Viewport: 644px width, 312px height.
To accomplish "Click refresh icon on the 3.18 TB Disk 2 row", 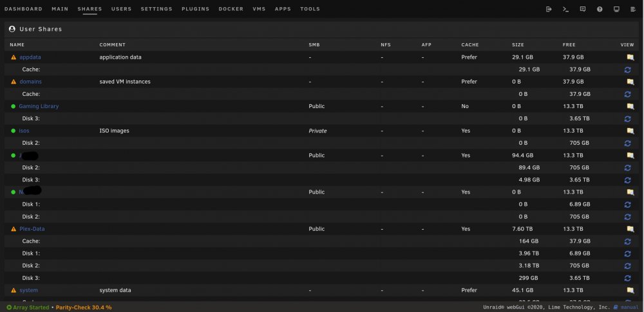I will (627, 266).
